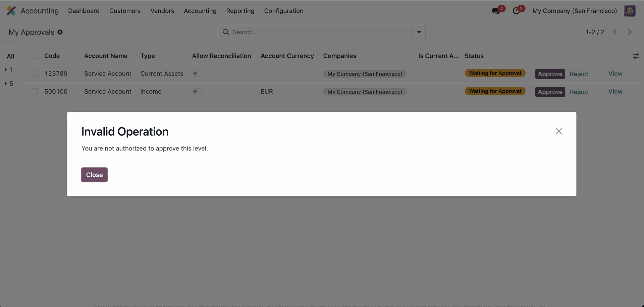Click company tag in row 500100
Screen dimensions: 644x307
point(365,92)
